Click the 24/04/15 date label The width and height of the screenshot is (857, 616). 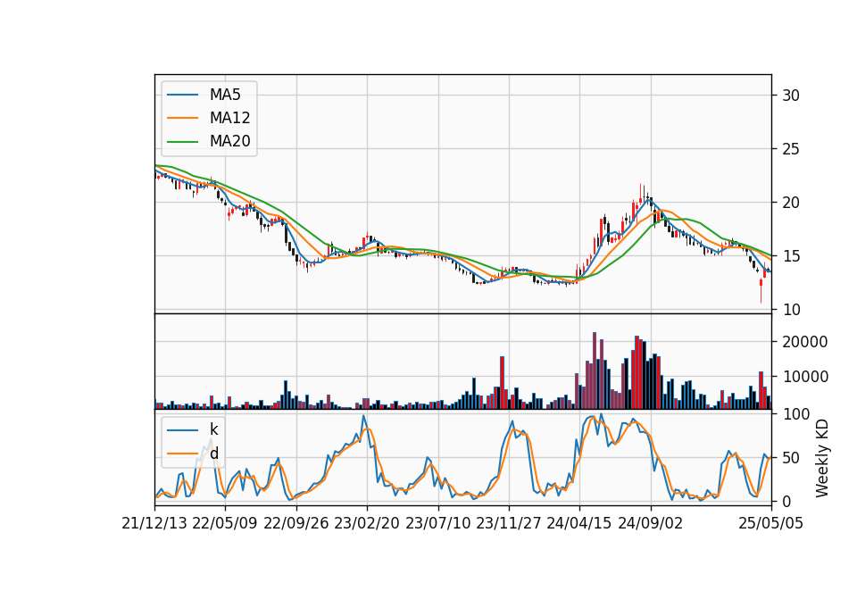pos(579,523)
